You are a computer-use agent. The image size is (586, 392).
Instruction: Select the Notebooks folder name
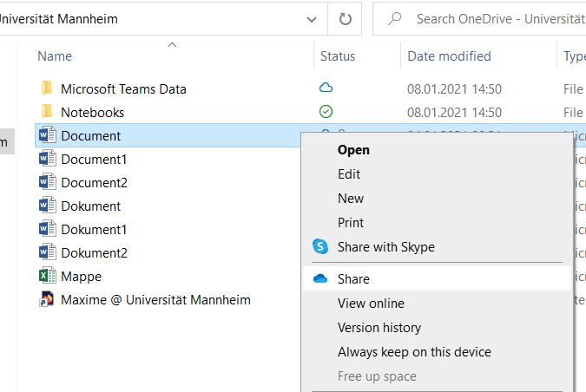(92, 113)
